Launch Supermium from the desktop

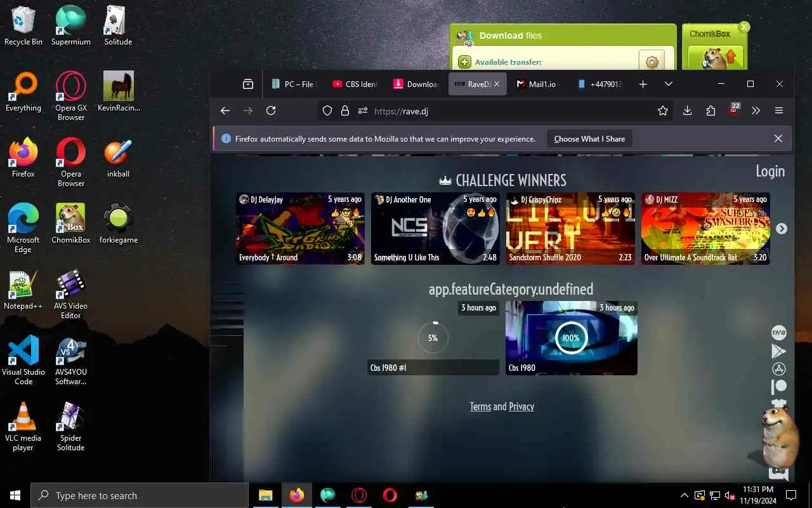(x=70, y=25)
